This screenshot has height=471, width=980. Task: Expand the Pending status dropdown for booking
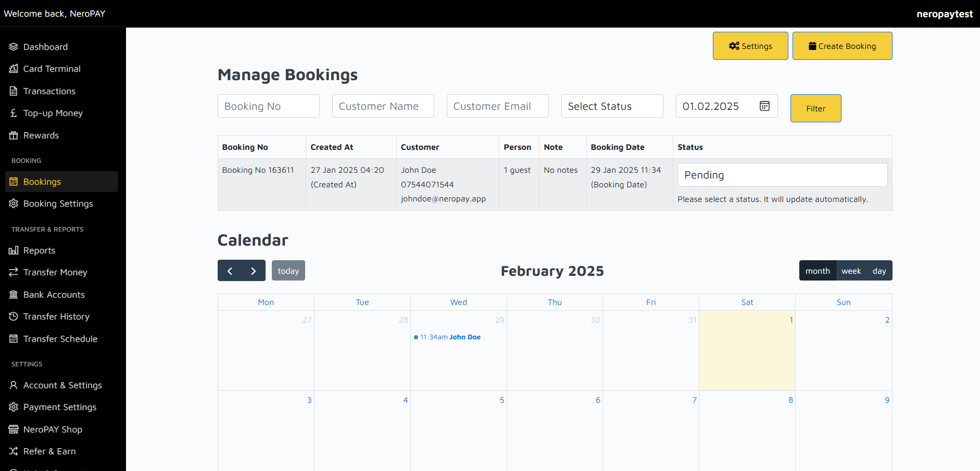782,175
